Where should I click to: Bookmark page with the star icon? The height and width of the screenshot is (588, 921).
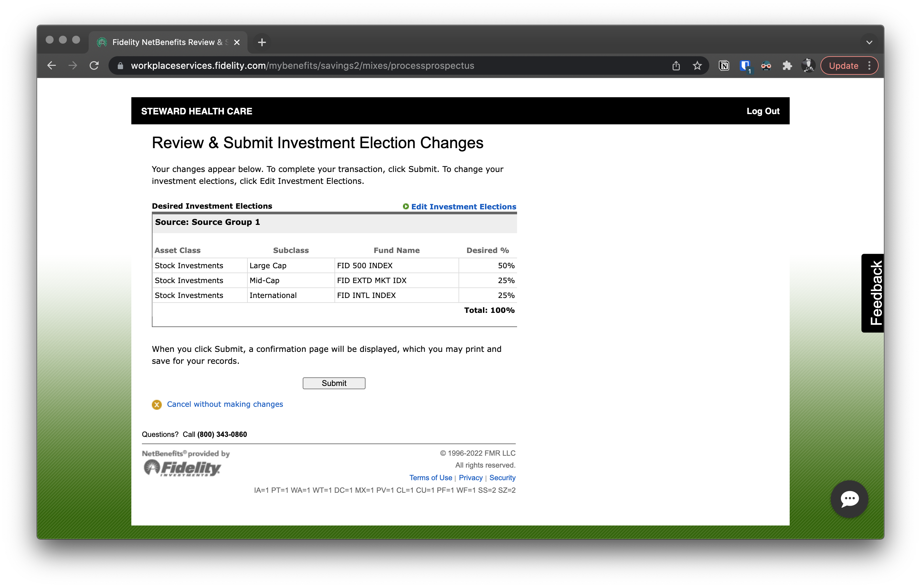coord(697,66)
